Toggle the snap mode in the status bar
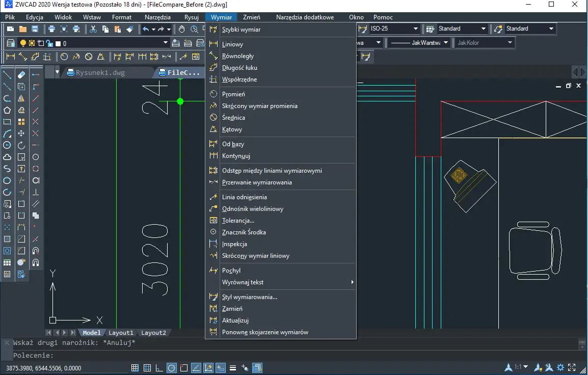 click(135, 368)
